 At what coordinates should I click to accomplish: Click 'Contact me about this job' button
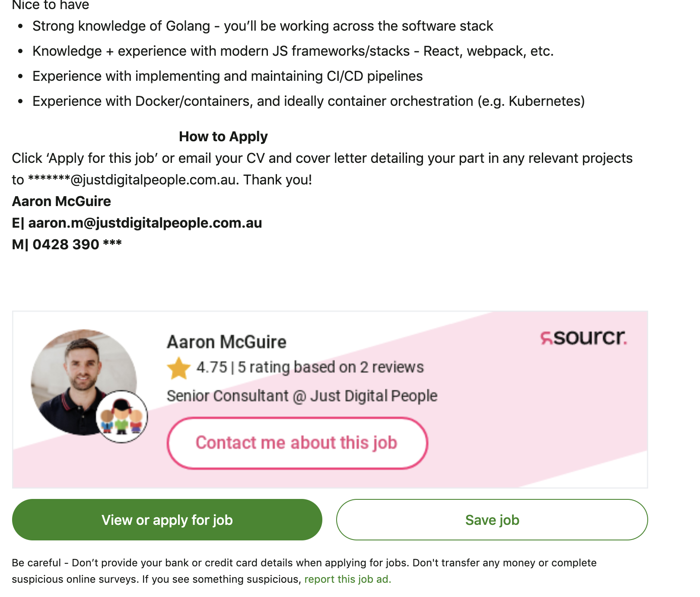pos(297,443)
